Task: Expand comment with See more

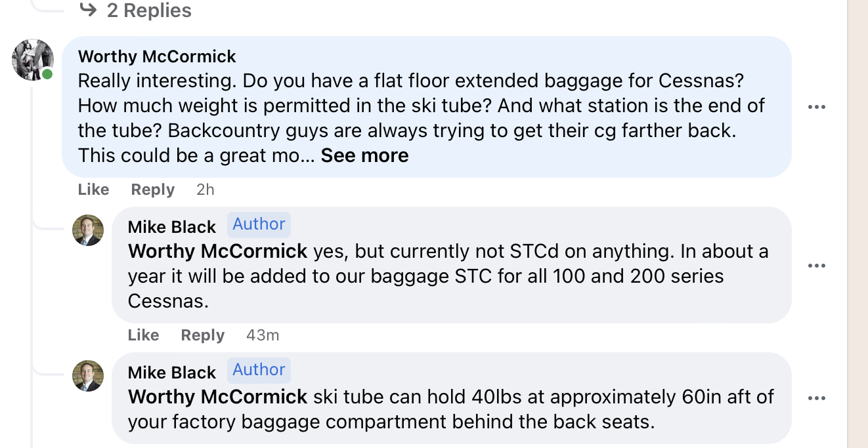Action: 364,155
